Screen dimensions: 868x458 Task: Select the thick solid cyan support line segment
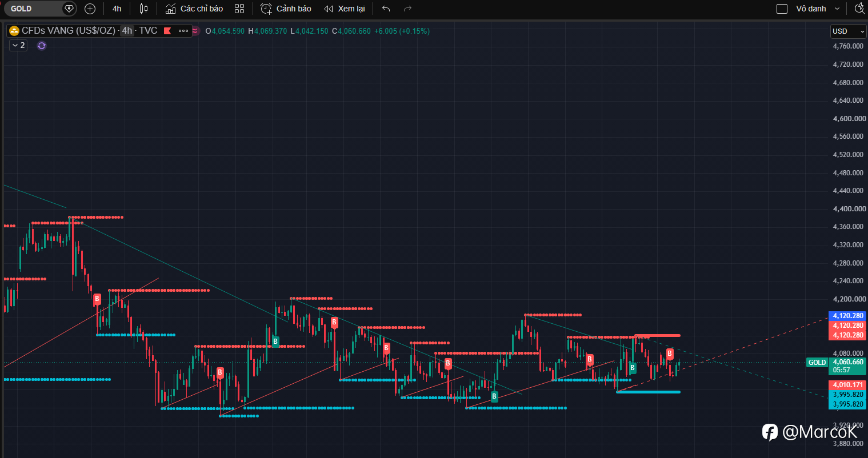click(649, 392)
